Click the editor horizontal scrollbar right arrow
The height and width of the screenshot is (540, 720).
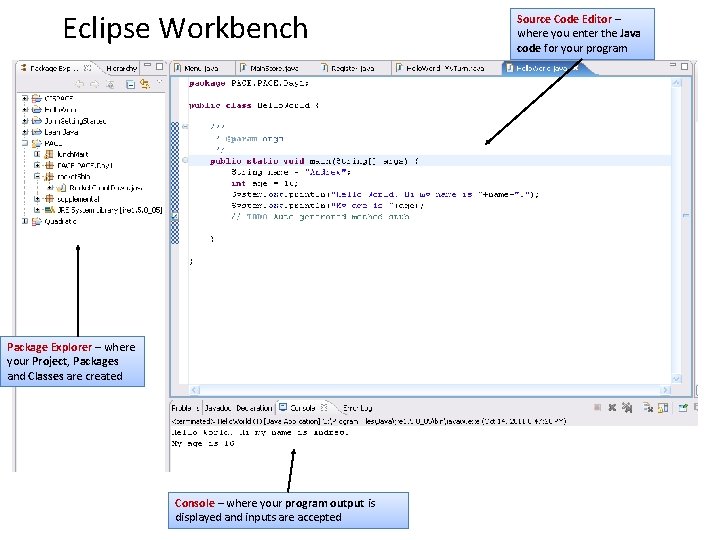pyautogui.click(x=665, y=390)
